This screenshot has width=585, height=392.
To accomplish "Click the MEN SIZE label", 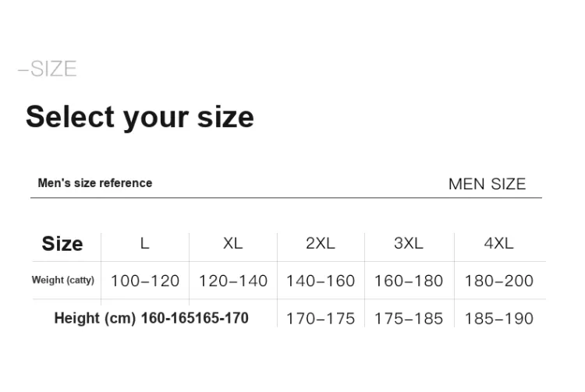I will pyautogui.click(x=487, y=185).
